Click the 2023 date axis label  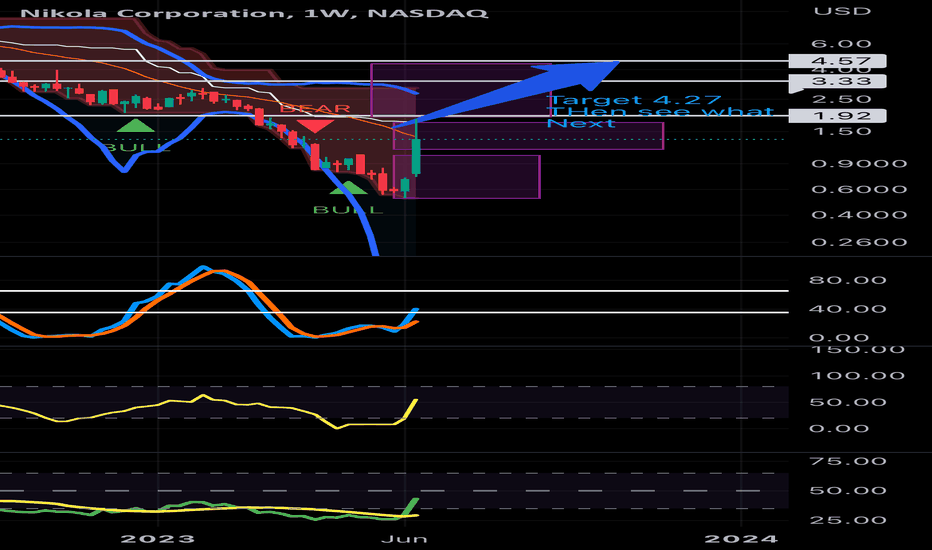(158, 539)
